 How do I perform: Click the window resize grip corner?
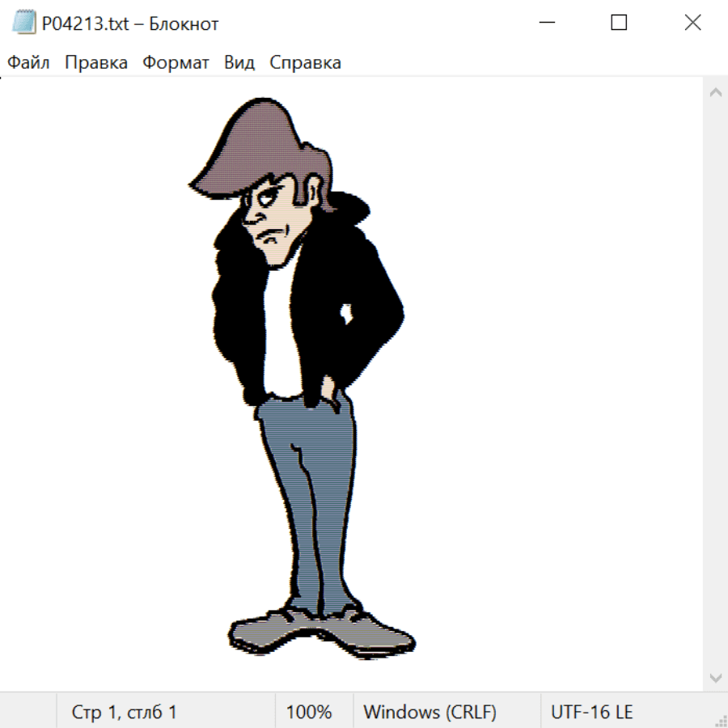[x=721, y=721]
